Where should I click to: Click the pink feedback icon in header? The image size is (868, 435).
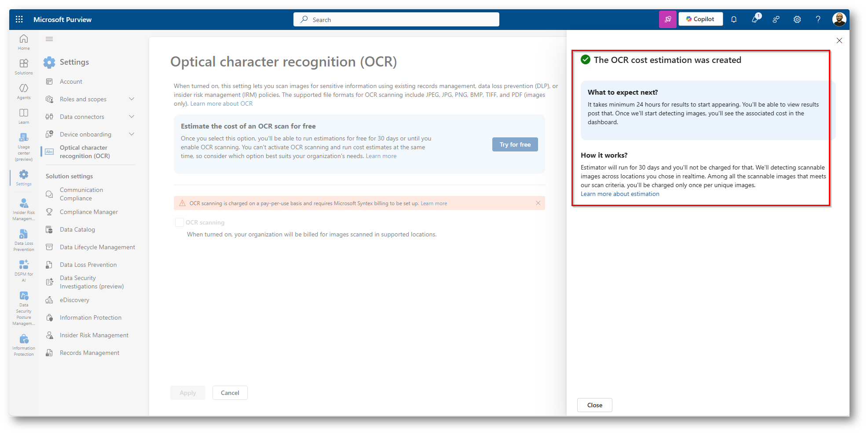tap(667, 19)
